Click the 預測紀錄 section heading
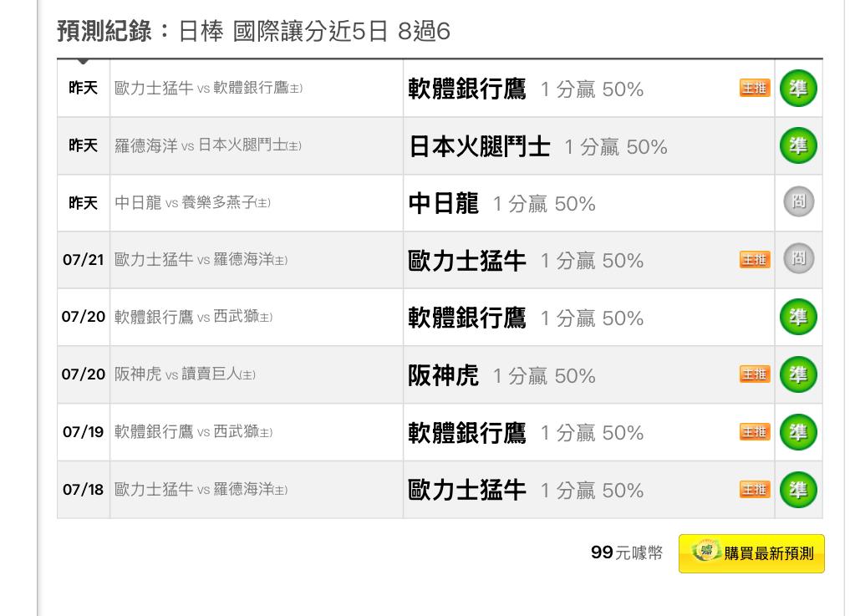 pyautogui.click(x=104, y=31)
